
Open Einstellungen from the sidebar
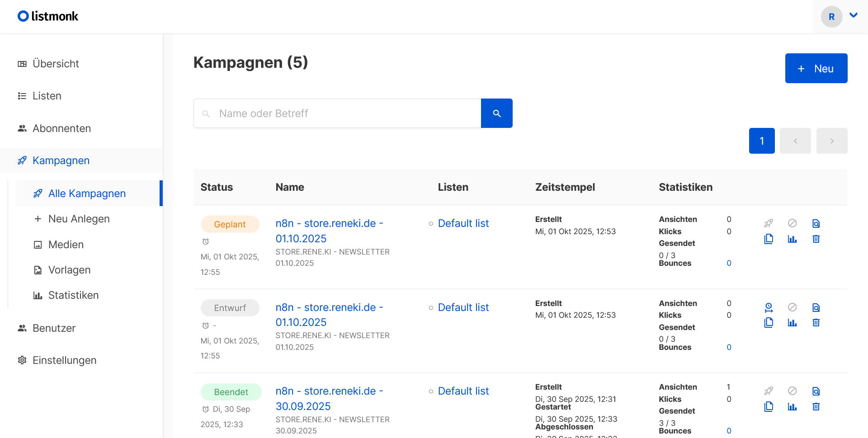tap(64, 360)
